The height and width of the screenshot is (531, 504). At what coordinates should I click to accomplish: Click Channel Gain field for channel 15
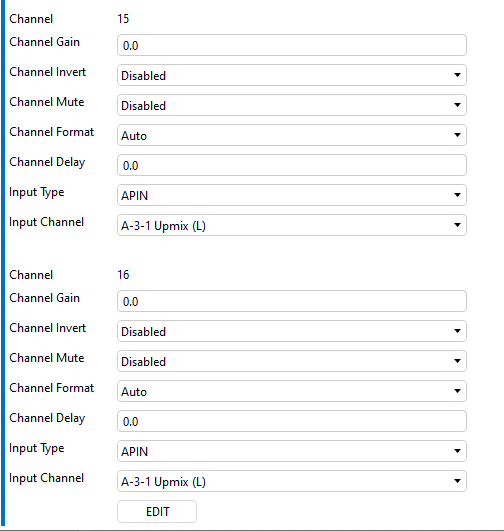click(292, 45)
